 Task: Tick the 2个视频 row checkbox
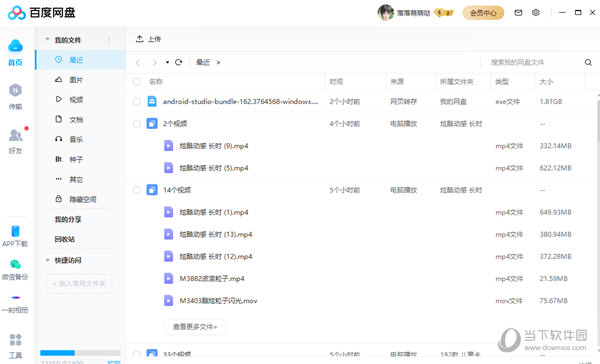point(137,124)
